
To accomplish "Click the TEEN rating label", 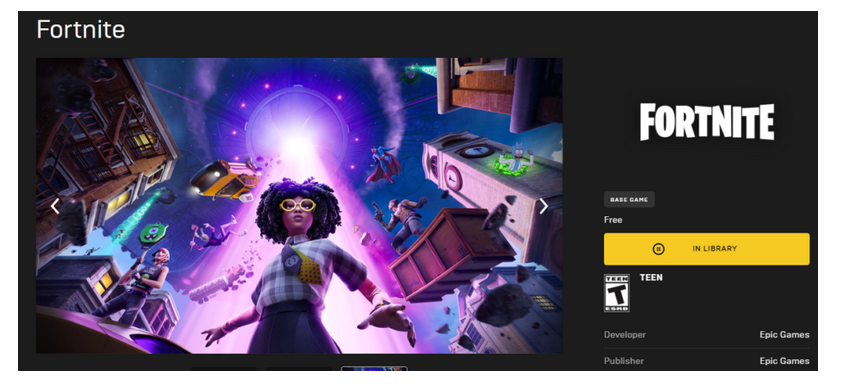I will (651, 277).
